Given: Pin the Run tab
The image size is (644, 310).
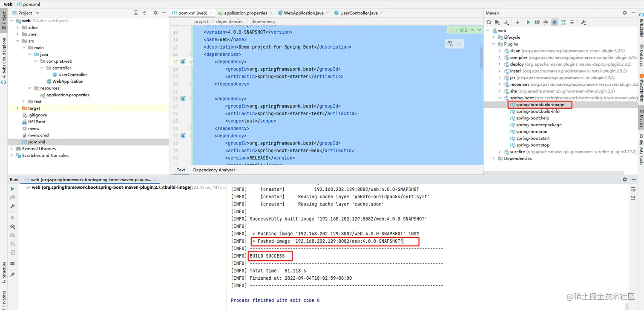Looking at the screenshot, I should [x=12, y=275].
